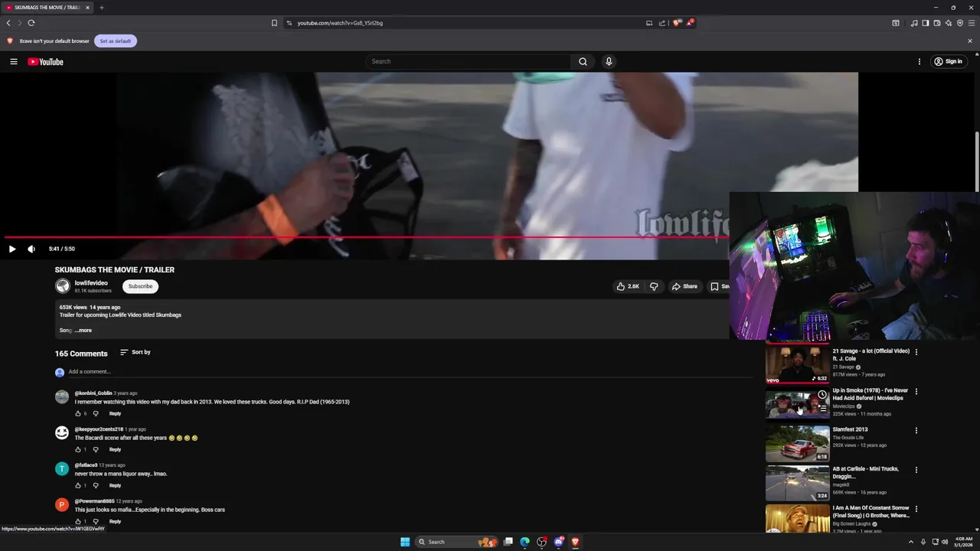Open Windows Start menu
Viewport: 980px width, 551px height.
[x=405, y=542]
